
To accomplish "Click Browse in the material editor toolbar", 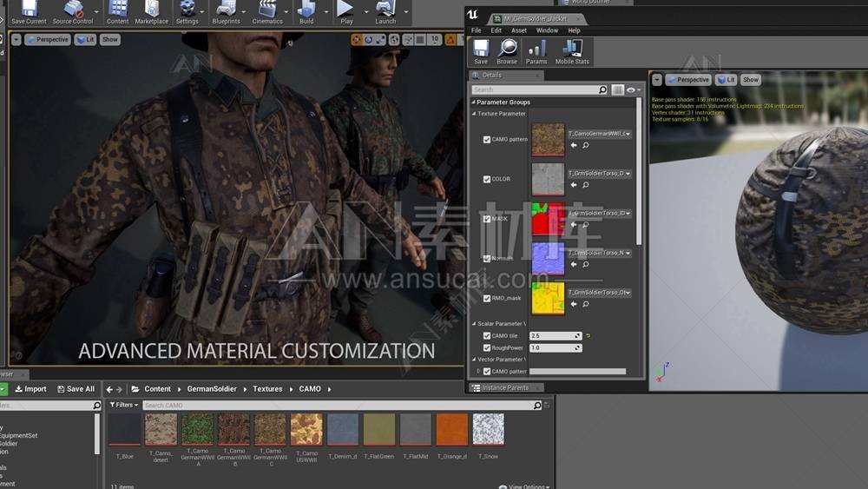I will [x=507, y=52].
